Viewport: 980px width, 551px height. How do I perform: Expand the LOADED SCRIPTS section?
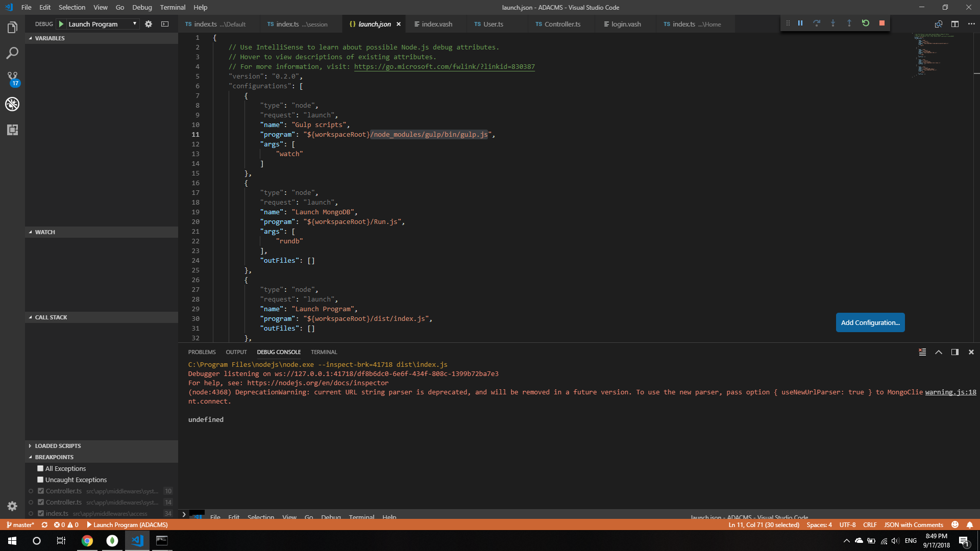point(102,446)
